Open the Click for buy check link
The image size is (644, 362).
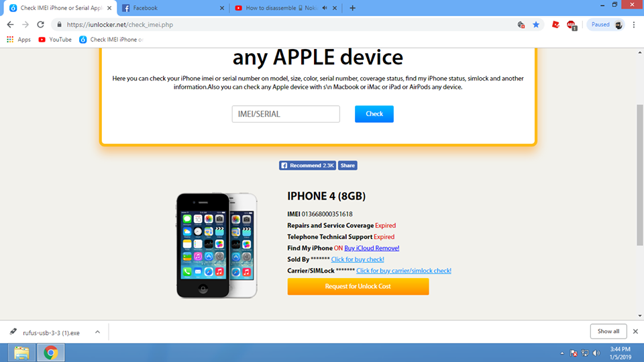tap(358, 259)
